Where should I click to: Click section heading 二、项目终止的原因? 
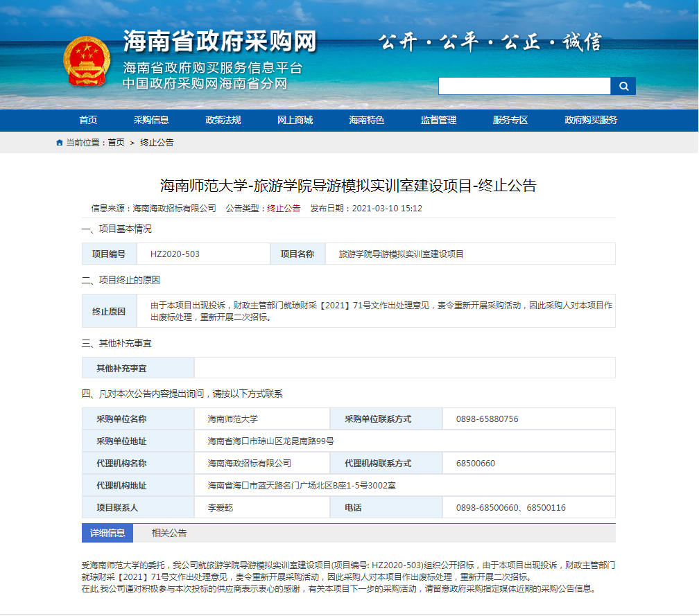(121, 280)
